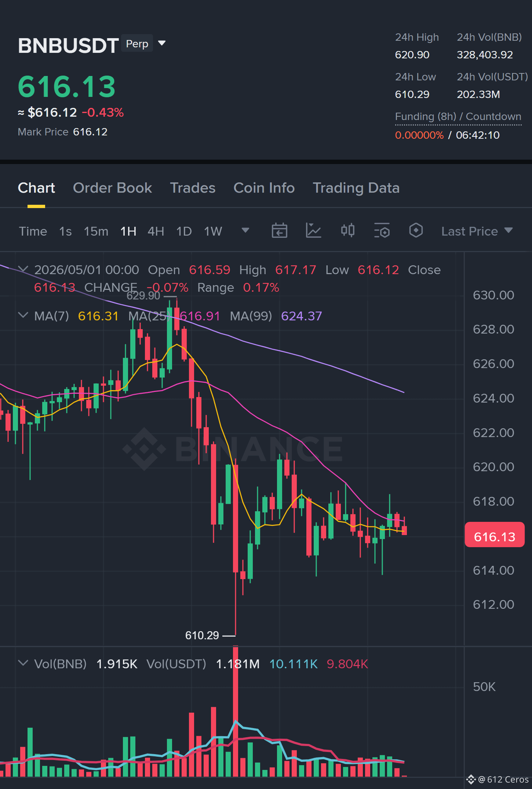Switch to the Order Book tab
Viewport: 532px width, 789px height.
112,188
